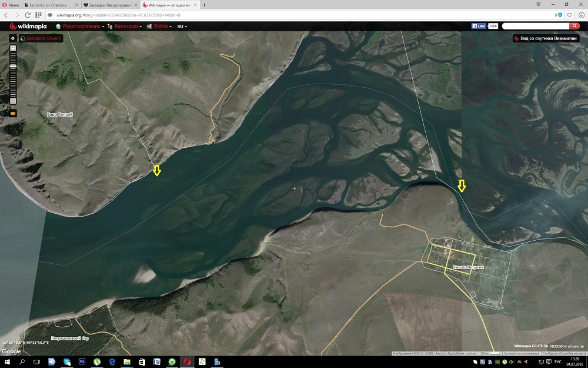The height and width of the screenshot is (368, 588).
Task: Open the RU language dropdown
Action: point(182,26)
